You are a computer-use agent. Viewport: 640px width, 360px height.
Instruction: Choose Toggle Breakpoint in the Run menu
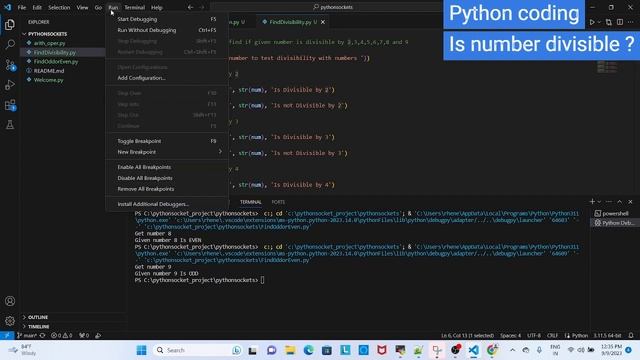click(167, 141)
